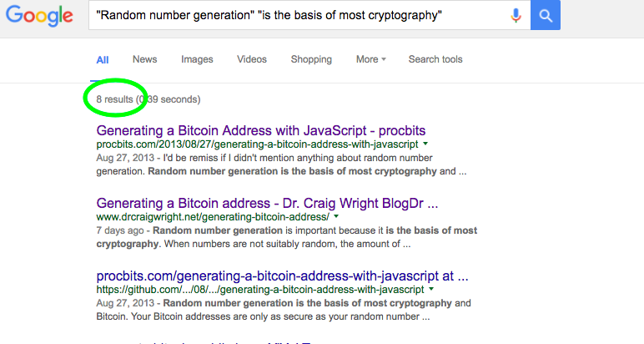
Task: Select the All results tab
Action: pyautogui.click(x=103, y=59)
